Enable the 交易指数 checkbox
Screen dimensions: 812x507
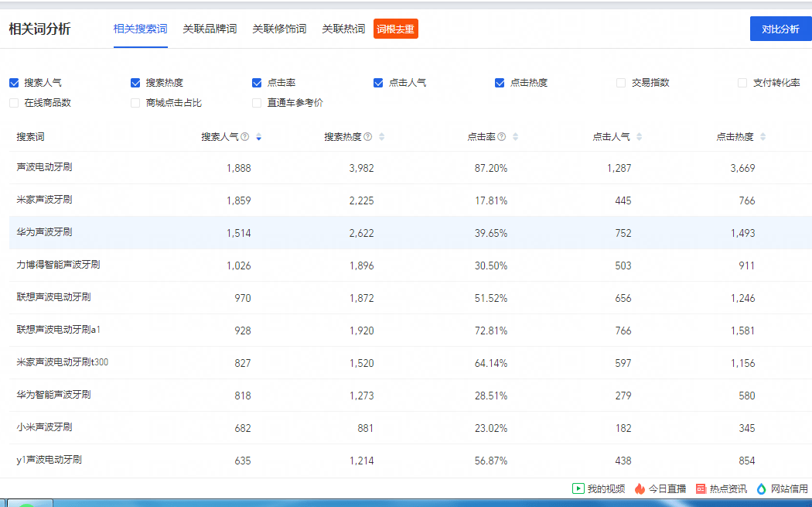[621, 82]
